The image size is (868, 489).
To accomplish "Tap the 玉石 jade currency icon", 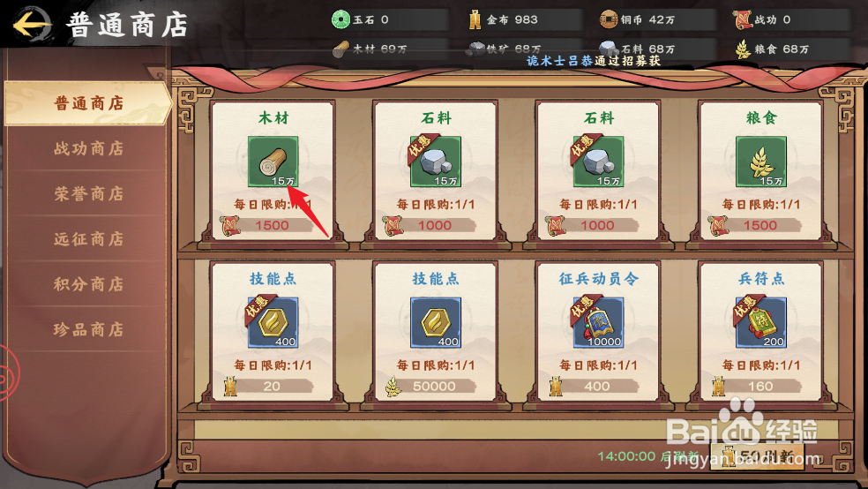I will tap(340, 20).
